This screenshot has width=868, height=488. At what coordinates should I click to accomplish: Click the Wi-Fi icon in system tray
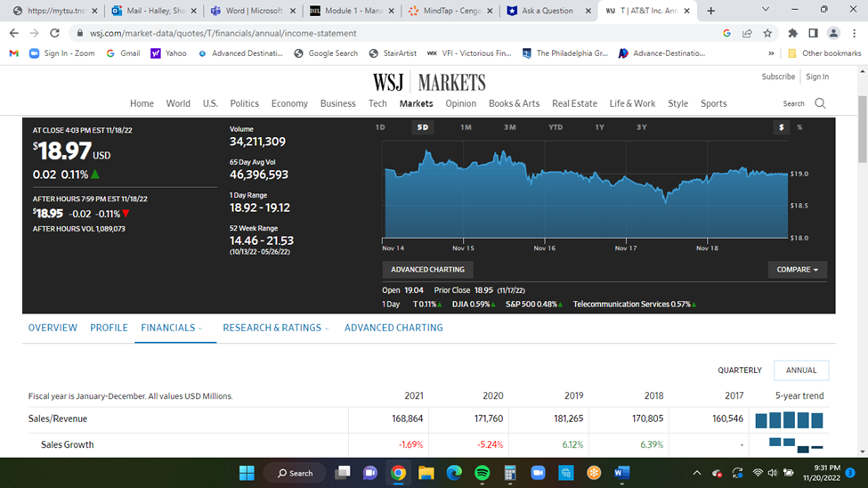pos(758,473)
